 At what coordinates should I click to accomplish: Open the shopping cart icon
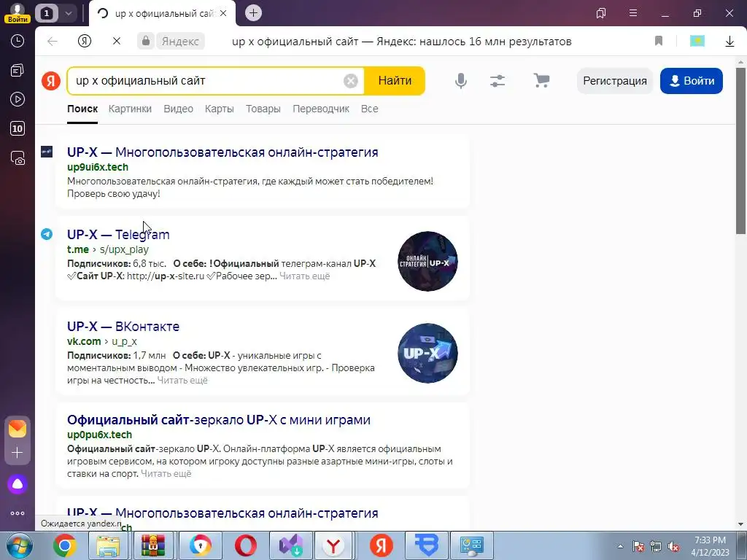(x=541, y=80)
